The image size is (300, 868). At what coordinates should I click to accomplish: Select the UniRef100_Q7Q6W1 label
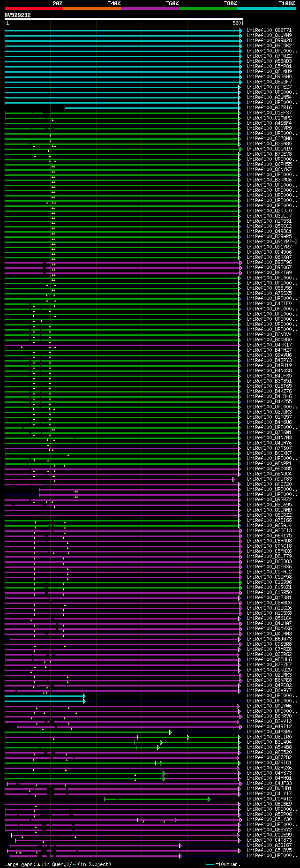[x=269, y=432]
